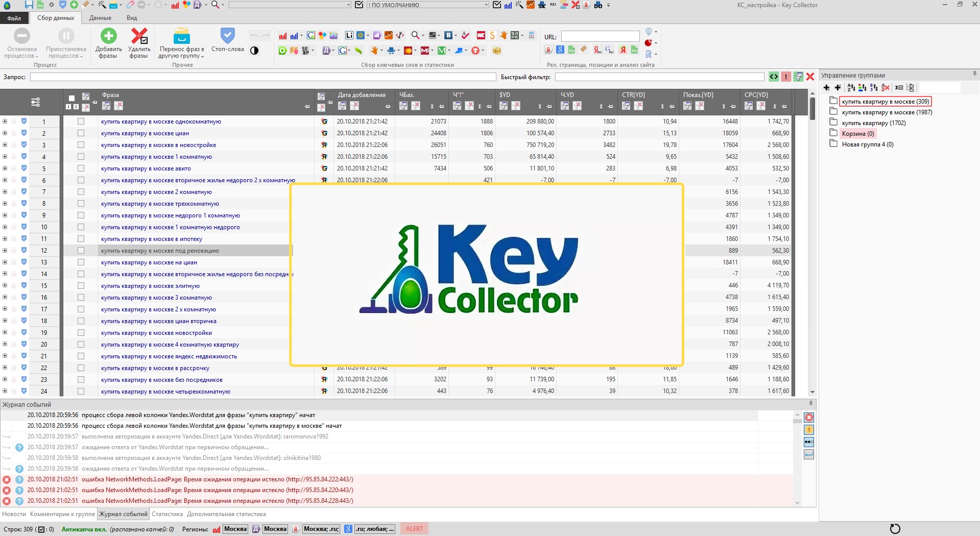Click the move phrases to another group icon
The width and height of the screenshot is (980, 536).
[x=181, y=36]
